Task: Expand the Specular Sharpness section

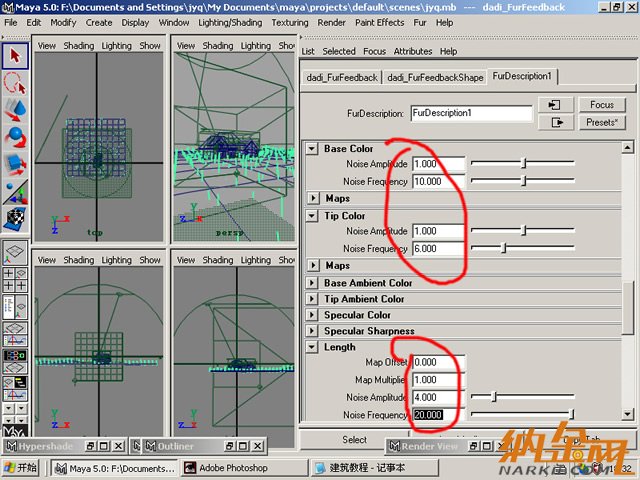Action: click(312, 331)
